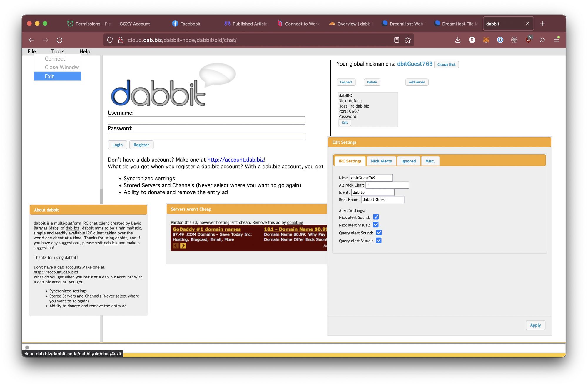
Task: Open the MetaMask fox extension icon
Action: [486, 40]
